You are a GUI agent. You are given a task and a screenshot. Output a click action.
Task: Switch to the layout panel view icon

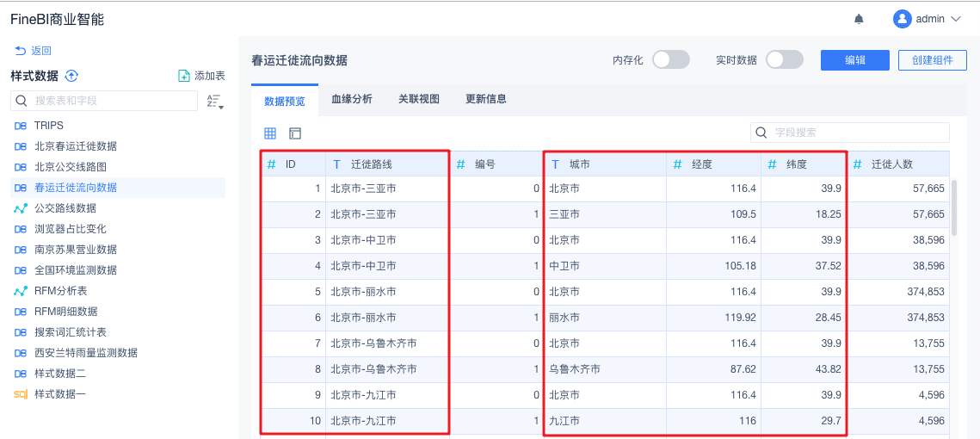295,133
